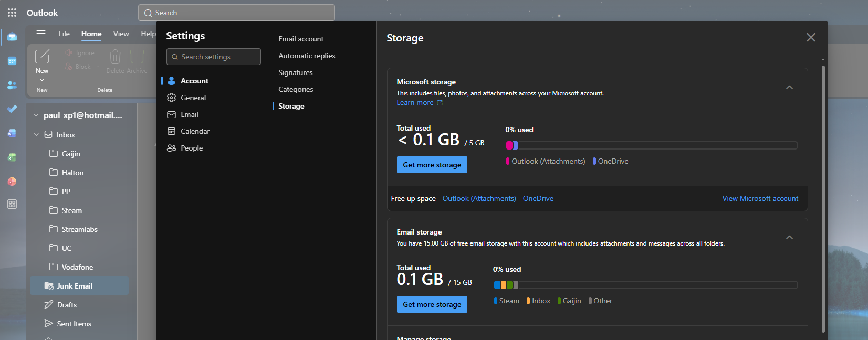Viewport: 868px width, 340px height.
Task: Open the Help ribbon tab
Action: pyautogui.click(x=148, y=34)
